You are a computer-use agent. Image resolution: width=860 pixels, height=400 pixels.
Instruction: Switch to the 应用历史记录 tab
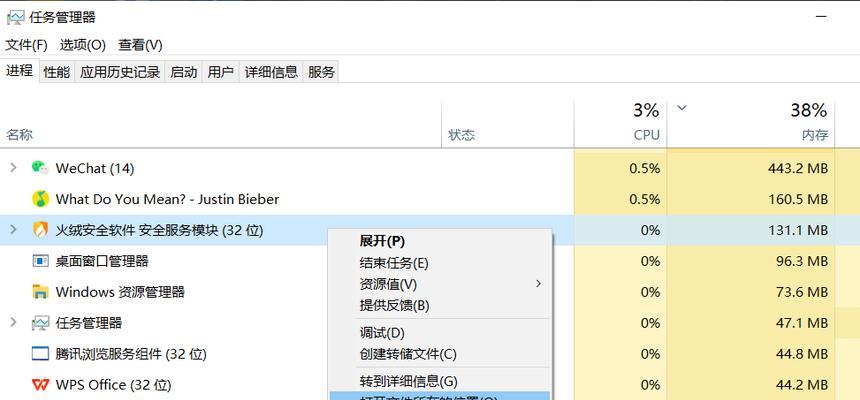click(x=120, y=72)
